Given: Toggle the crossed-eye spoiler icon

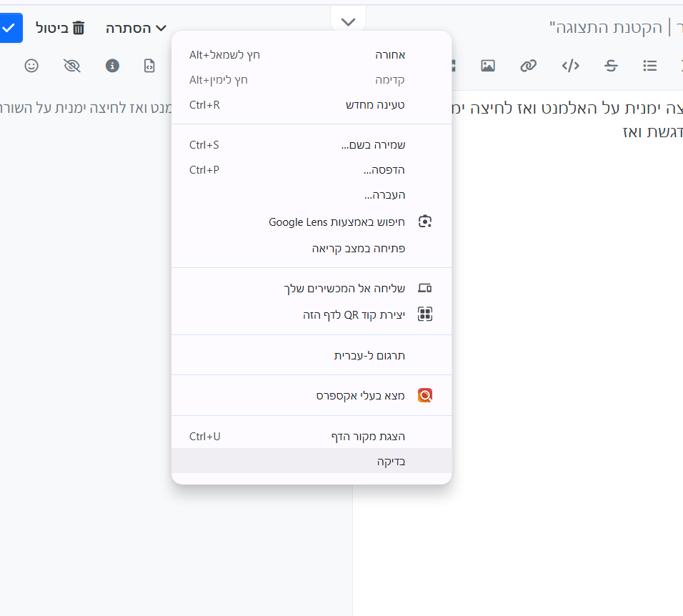Looking at the screenshot, I should [71, 66].
